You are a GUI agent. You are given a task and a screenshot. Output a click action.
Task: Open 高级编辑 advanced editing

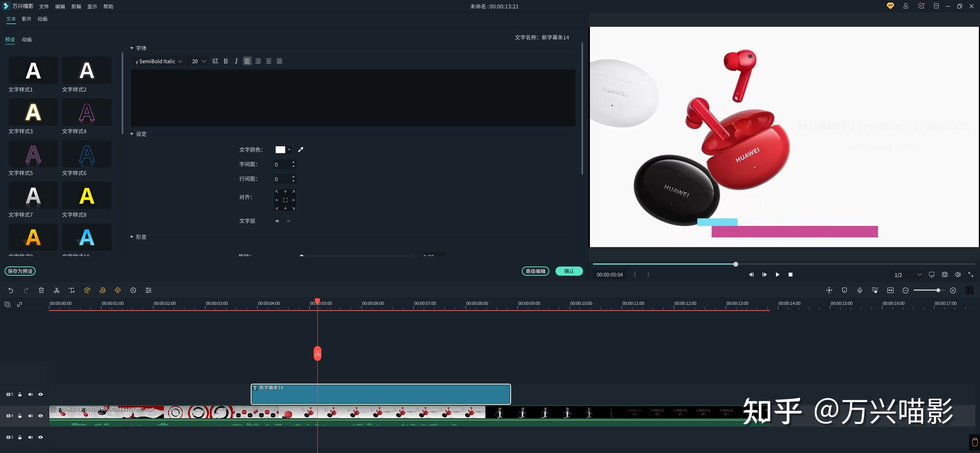click(x=536, y=271)
